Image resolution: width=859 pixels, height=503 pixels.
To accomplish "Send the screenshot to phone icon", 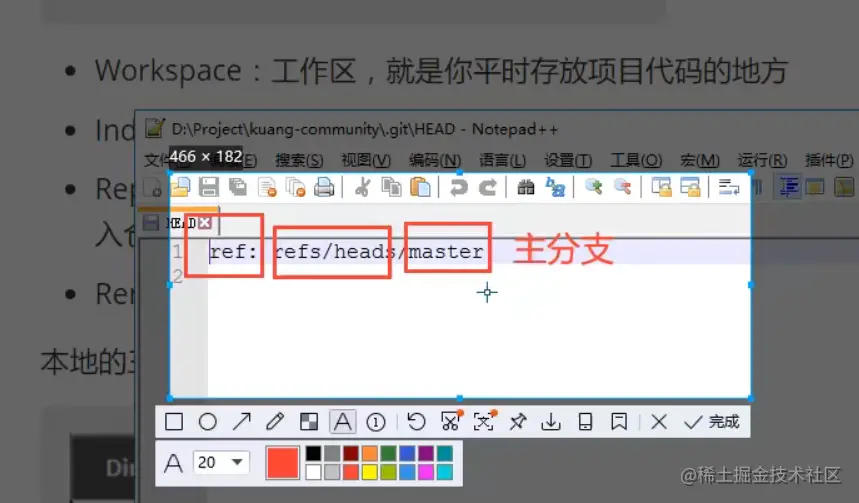I will (x=585, y=422).
